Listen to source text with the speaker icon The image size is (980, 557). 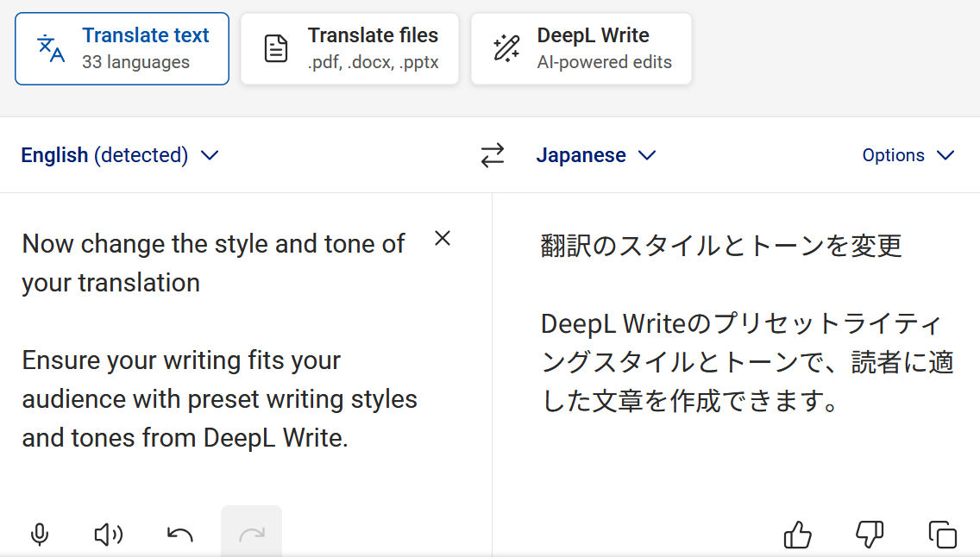(x=108, y=535)
